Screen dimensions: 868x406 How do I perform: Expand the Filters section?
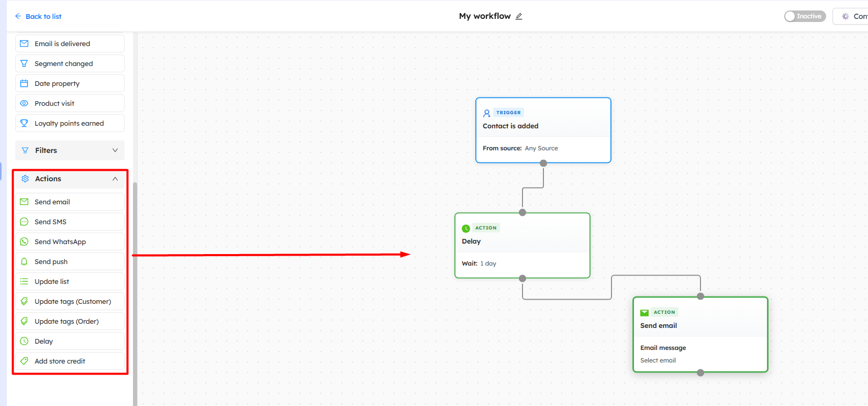[70, 150]
